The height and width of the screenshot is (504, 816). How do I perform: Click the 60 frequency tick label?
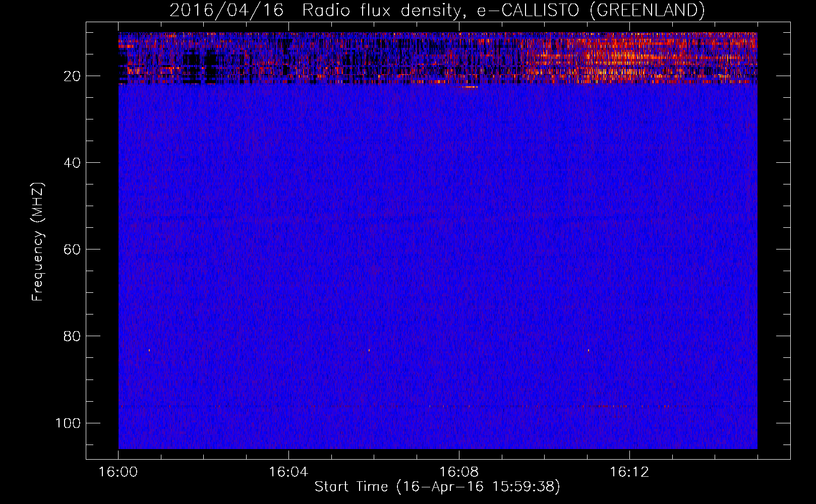pos(72,249)
